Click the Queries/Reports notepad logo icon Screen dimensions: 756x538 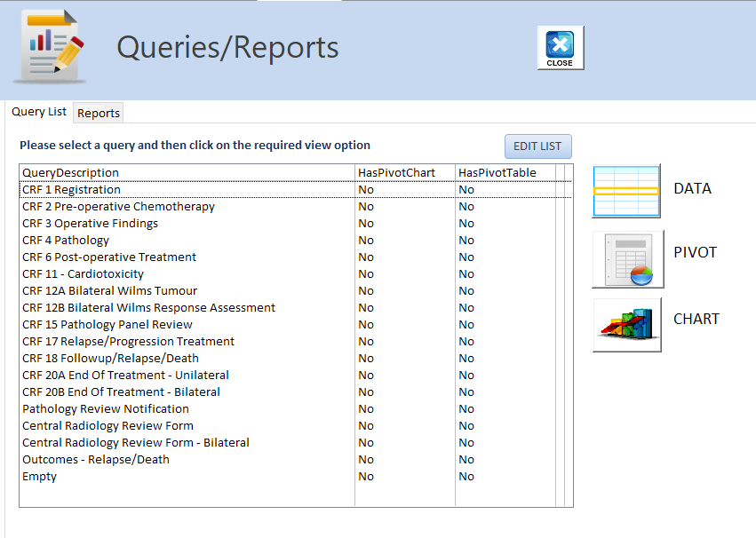click(50, 46)
